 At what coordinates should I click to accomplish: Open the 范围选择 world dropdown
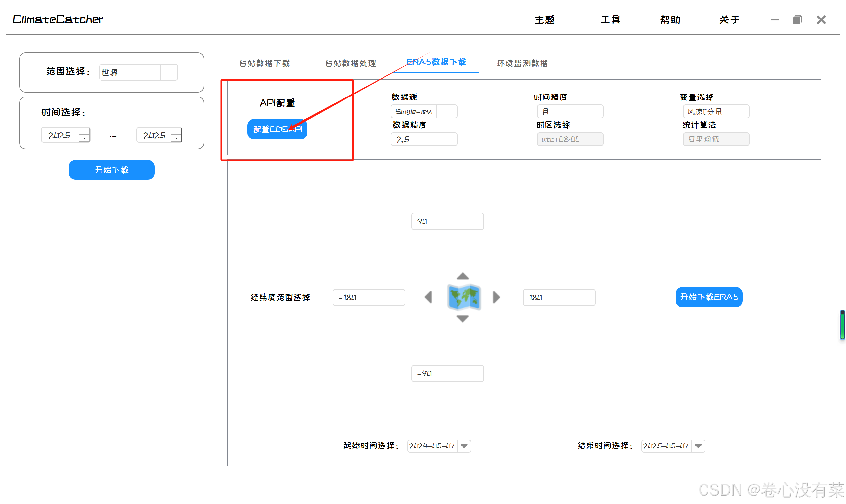169,72
